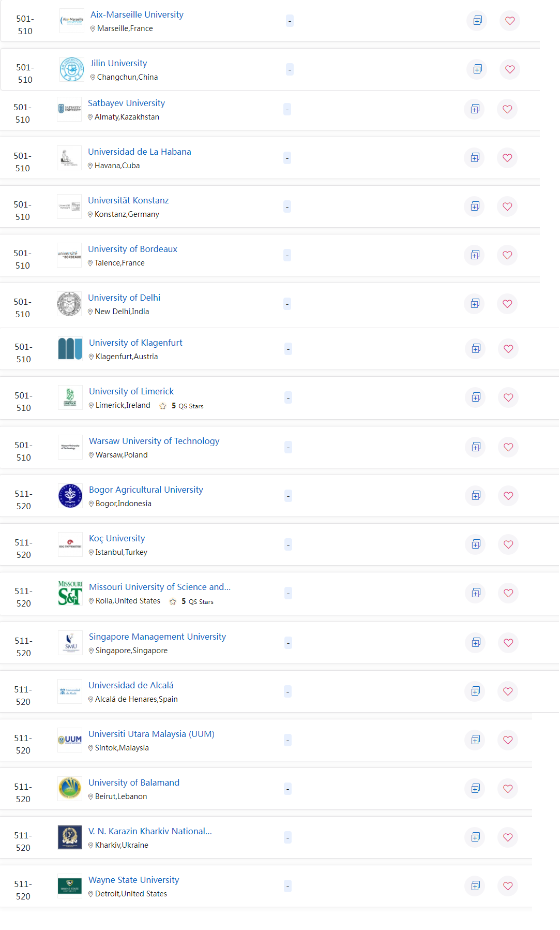Image resolution: width=560 pixels, height=930 pixels.
Task: Heart the Wayne State University row
Action: click(x=508, y=886)
